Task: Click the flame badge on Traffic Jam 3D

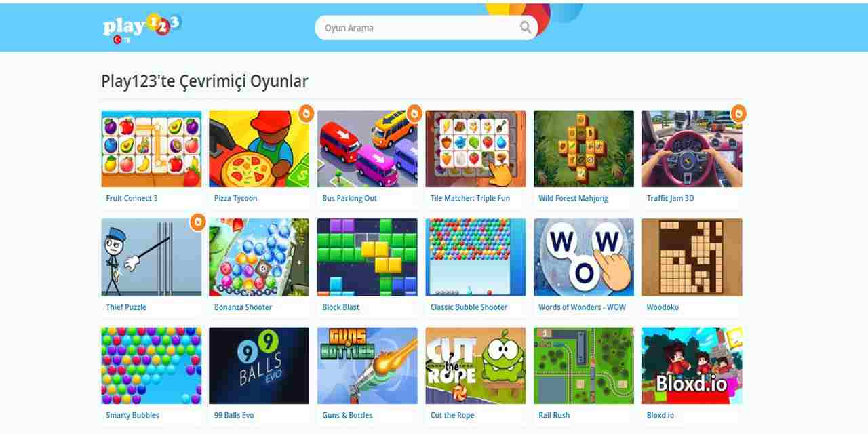Action: [738, 113]
